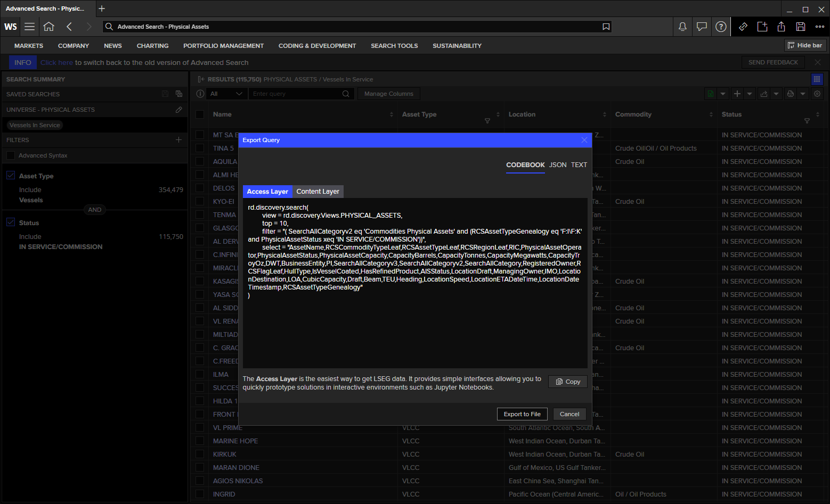The height and width of the screenshot is (504, 830).
Task: Click the grid view icon above results
Action: [817, 79]
